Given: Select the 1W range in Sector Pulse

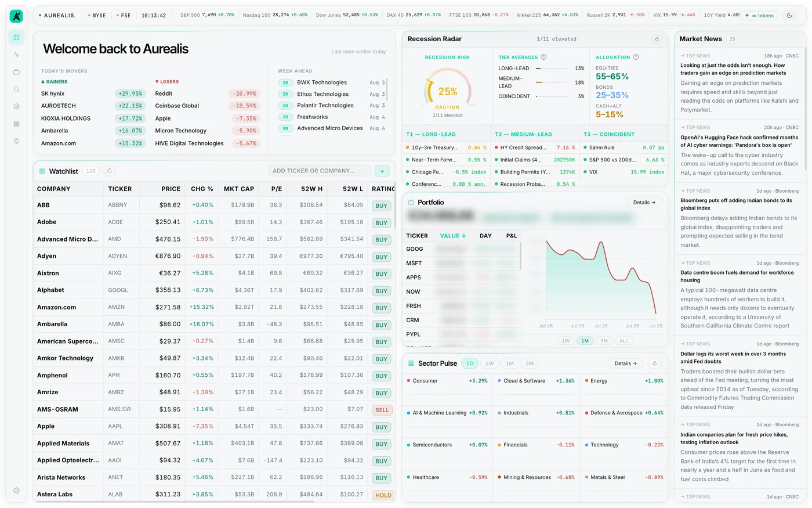Looking at the screenshot, I should (490, 363).
